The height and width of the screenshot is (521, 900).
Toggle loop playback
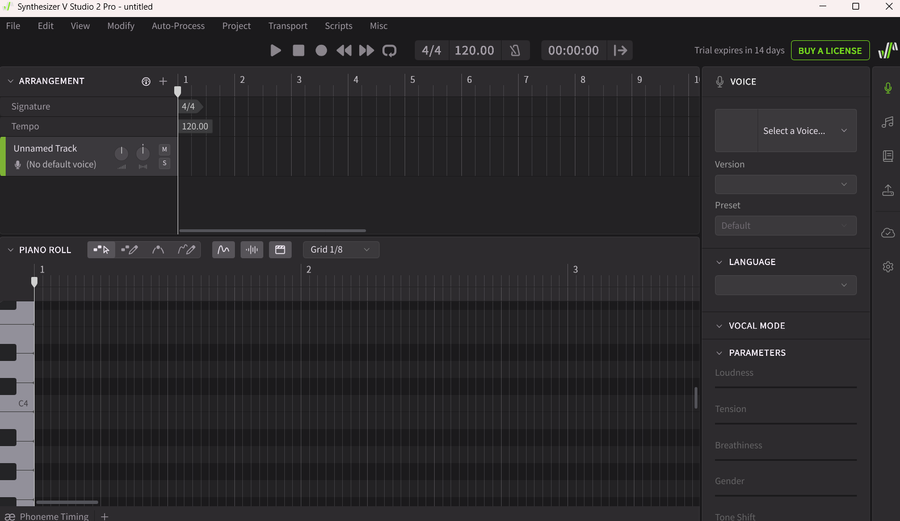tap(389, 50)
